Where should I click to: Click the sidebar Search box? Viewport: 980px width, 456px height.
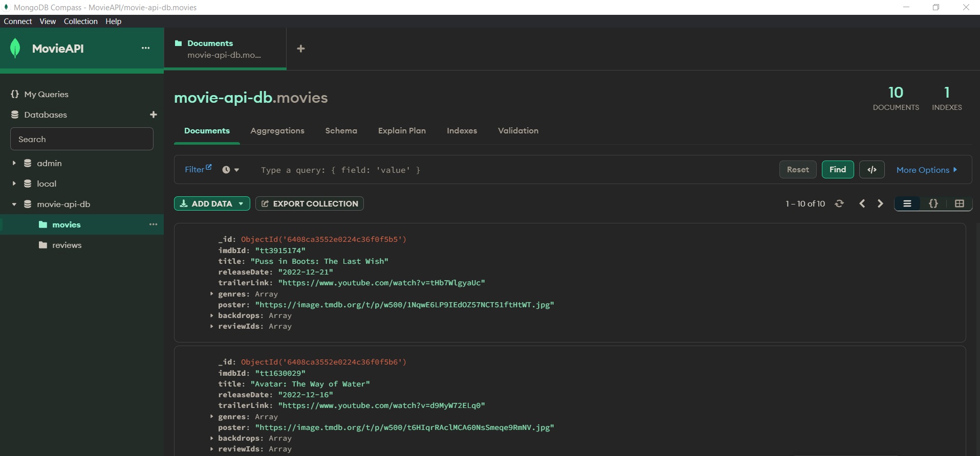(x=82, y=139)
